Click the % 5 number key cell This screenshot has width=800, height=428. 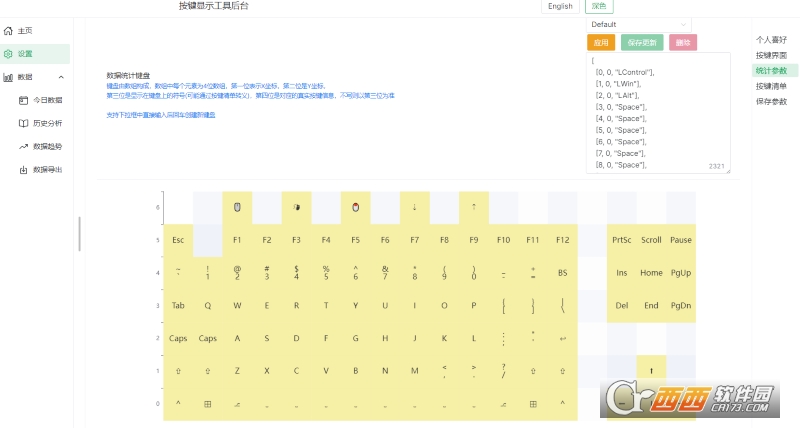[326, 273]
